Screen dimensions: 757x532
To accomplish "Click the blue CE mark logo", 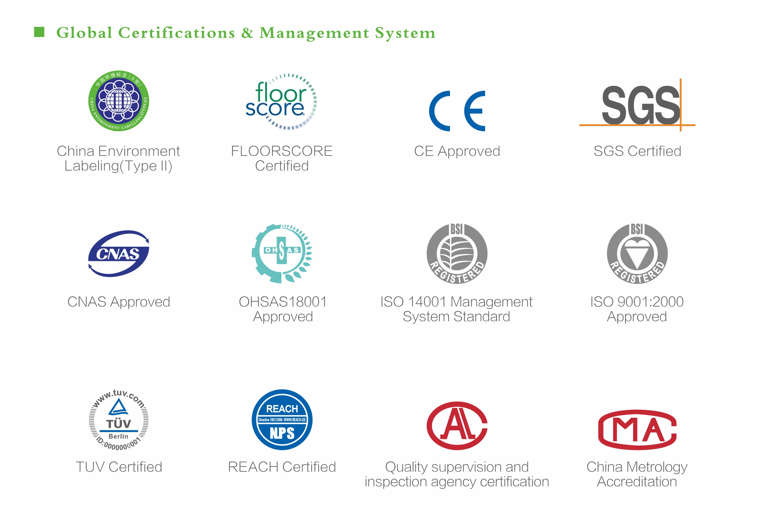I will point(457,111).
